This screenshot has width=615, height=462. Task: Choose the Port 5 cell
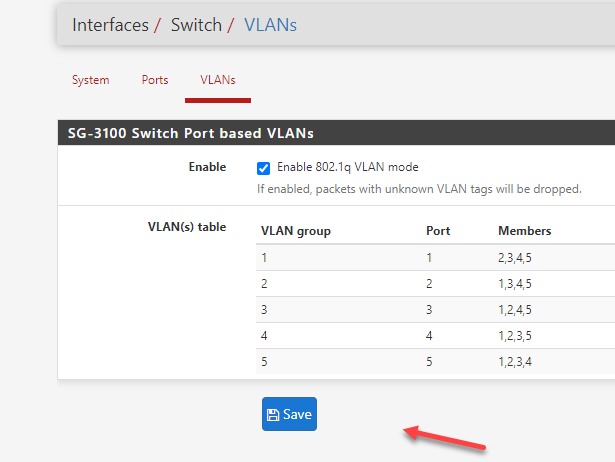click(430, 362)
